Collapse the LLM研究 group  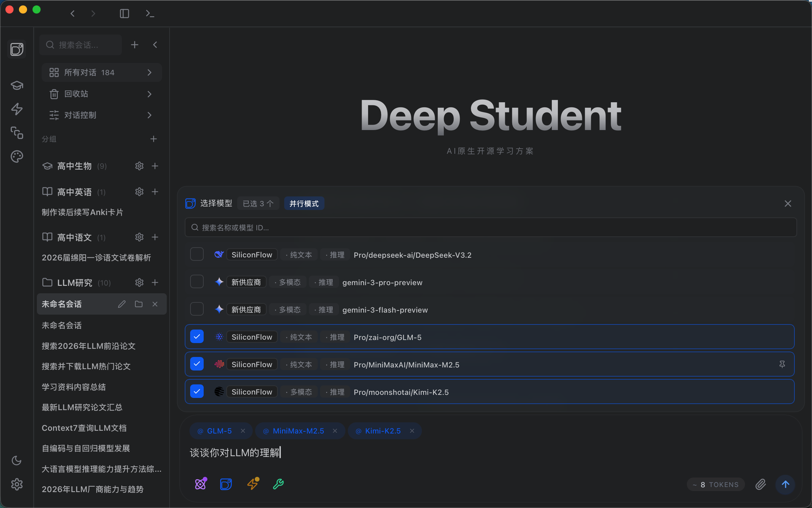pos(76,283)
